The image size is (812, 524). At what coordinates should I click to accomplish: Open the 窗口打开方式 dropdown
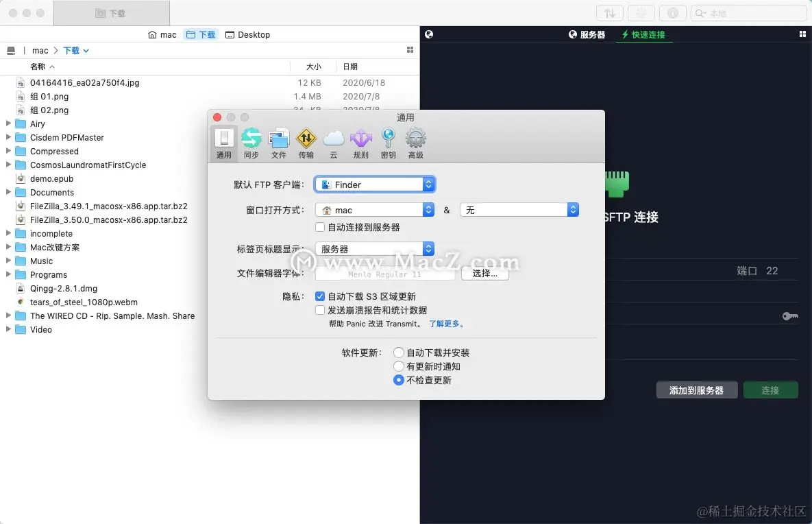tap(374, 209)
